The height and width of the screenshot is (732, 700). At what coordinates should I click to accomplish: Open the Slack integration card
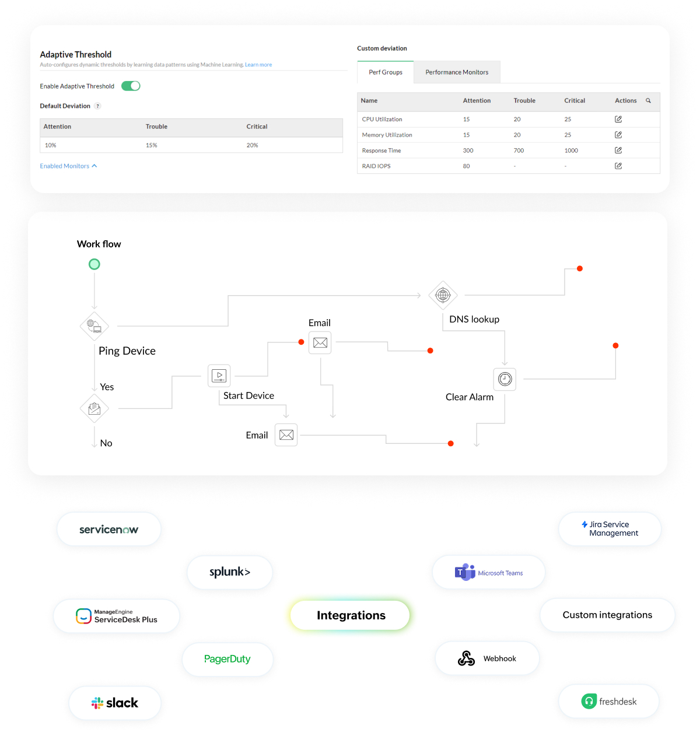(x=115, y=703)
